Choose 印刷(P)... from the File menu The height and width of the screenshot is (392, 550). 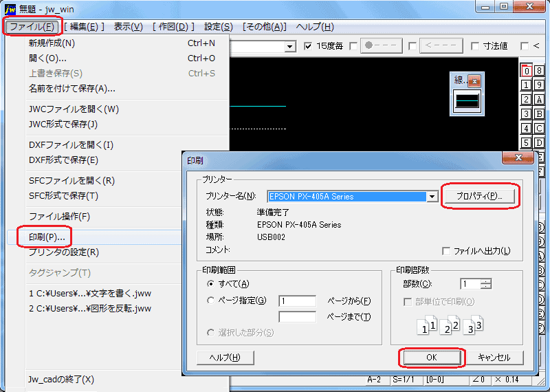pos(95,237)
